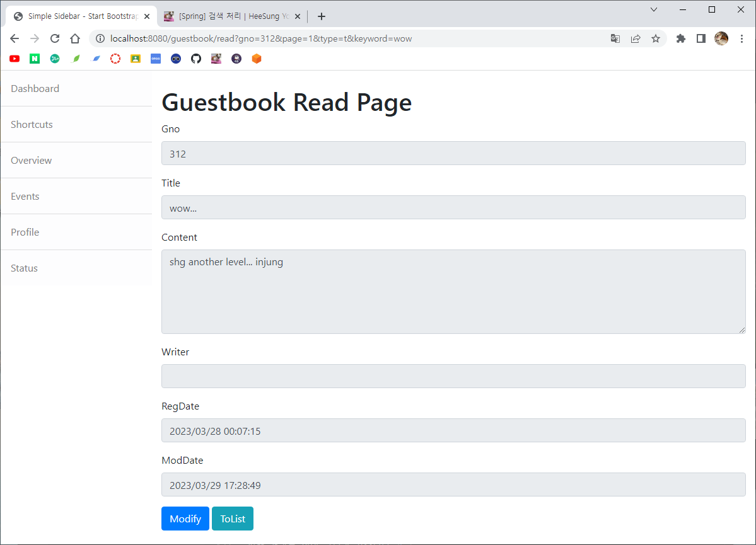The width and height of the screenshot is (756, 545).
Task: Open the red dashed circle bookmark
Action: (x=115, y=59)
